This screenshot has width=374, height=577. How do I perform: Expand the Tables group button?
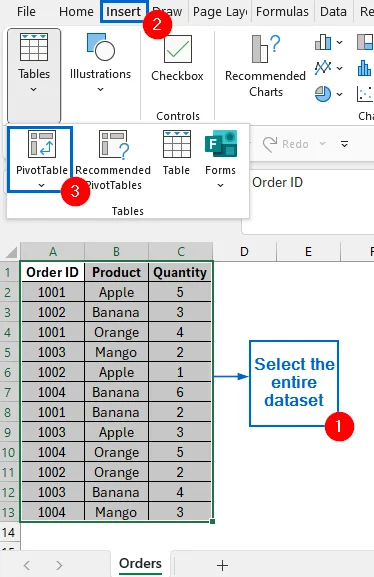coord(34,75)
